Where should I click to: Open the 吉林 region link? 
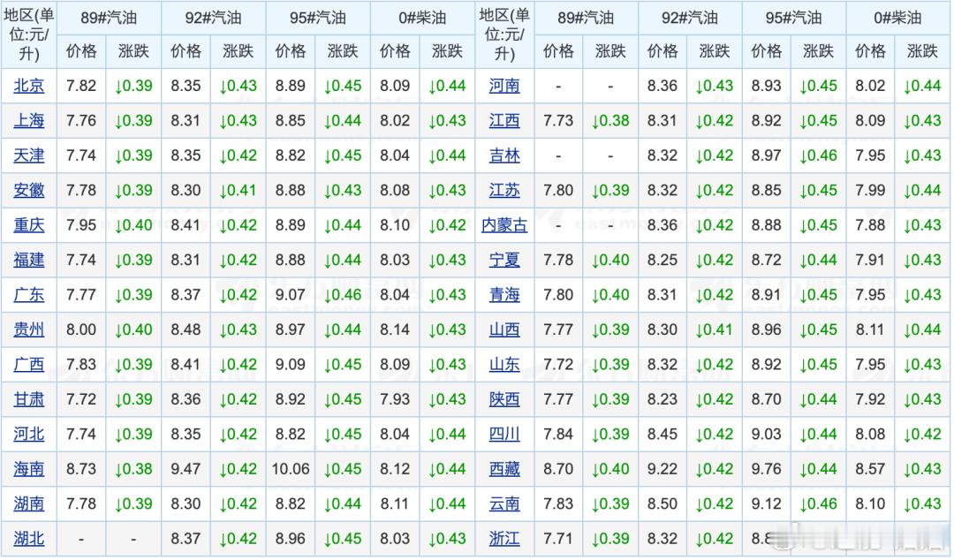(504, 155)
